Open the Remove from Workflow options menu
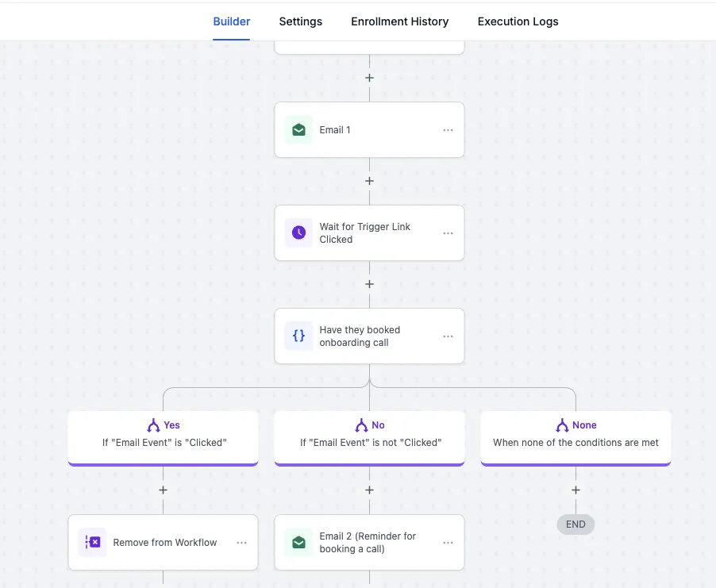Image resolution: width=716 pixels, height=588 pixels. (241, 542)
